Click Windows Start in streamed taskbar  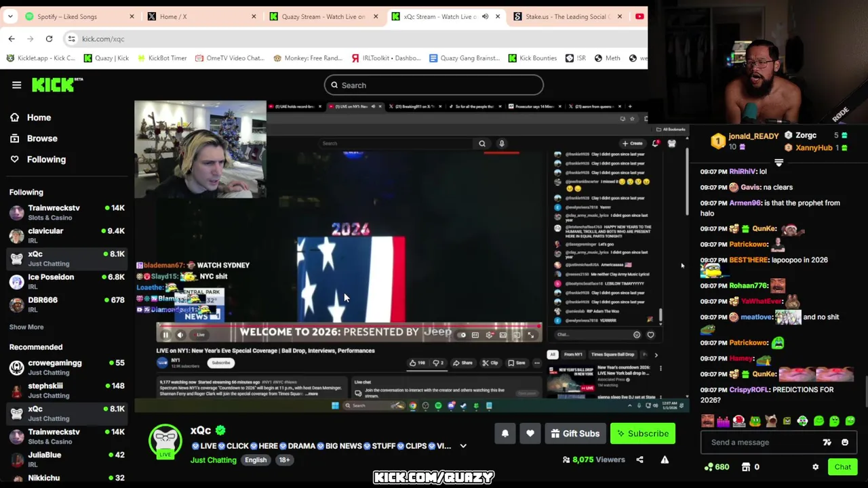(335, 405)
